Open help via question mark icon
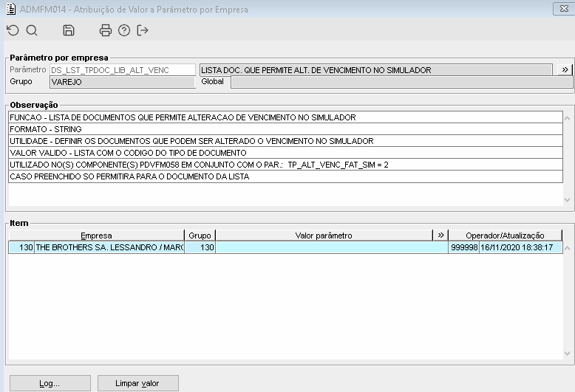Image resolution: width=575 pixels, height=392 pixels. (124, 30)
